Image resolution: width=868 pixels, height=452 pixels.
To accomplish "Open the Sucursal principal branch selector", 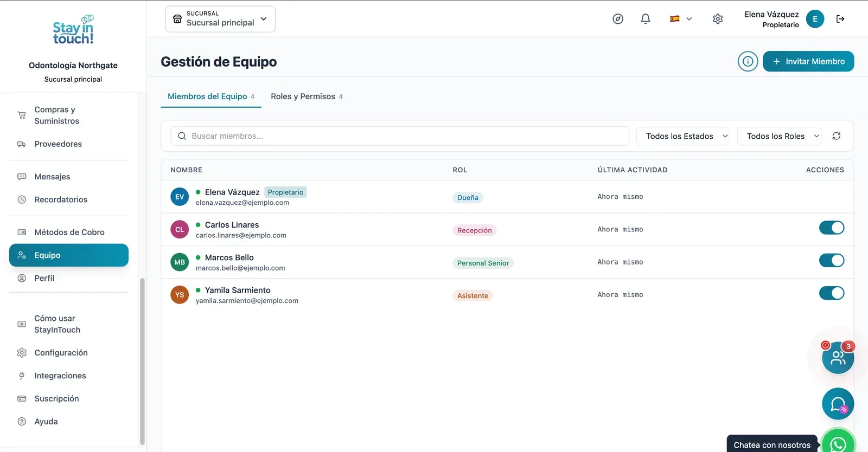I will [x=220, y=19].
